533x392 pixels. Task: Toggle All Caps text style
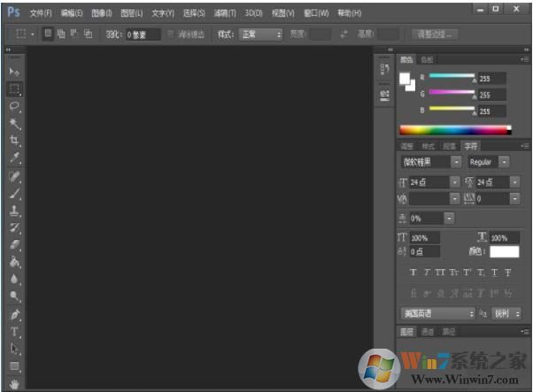click(x=440, y=273)
